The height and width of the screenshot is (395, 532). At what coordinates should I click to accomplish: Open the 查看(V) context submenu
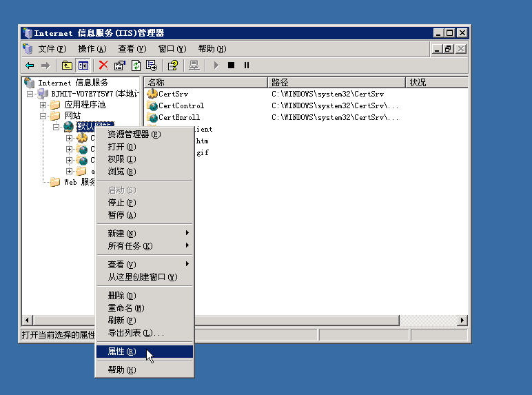click(145, 264)
